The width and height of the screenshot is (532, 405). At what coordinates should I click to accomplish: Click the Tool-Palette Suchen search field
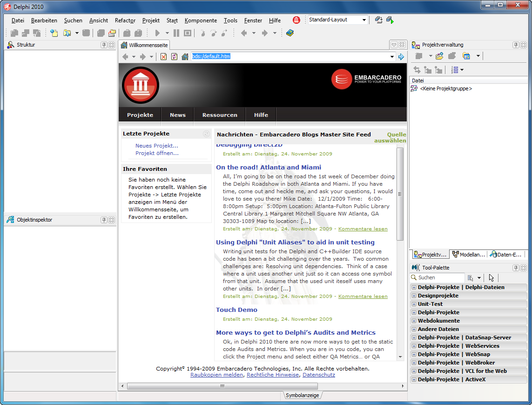(x=437, y=278)
